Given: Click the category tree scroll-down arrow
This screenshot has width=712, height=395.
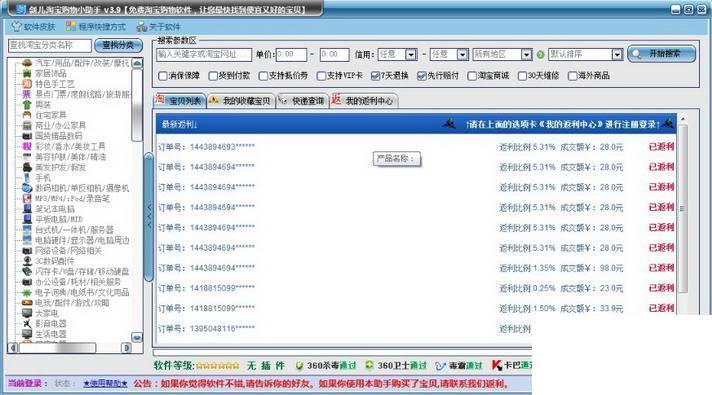Looking at the screenshot, I should point(137,337).
